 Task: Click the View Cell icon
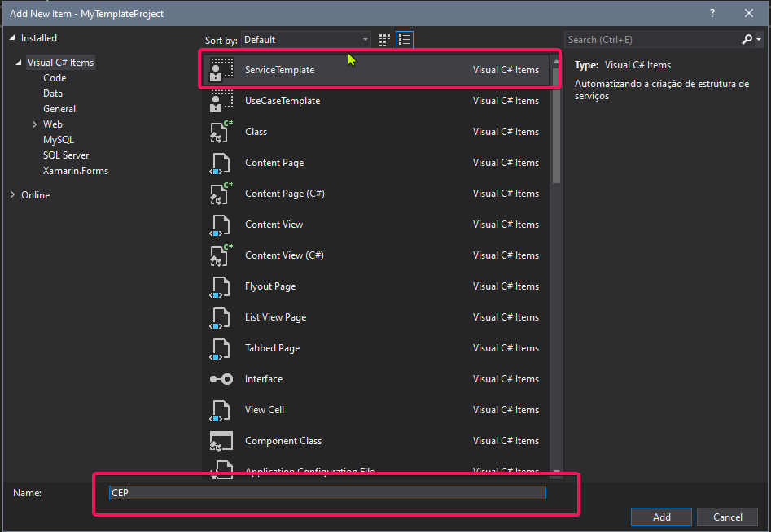tap(221, 410)
